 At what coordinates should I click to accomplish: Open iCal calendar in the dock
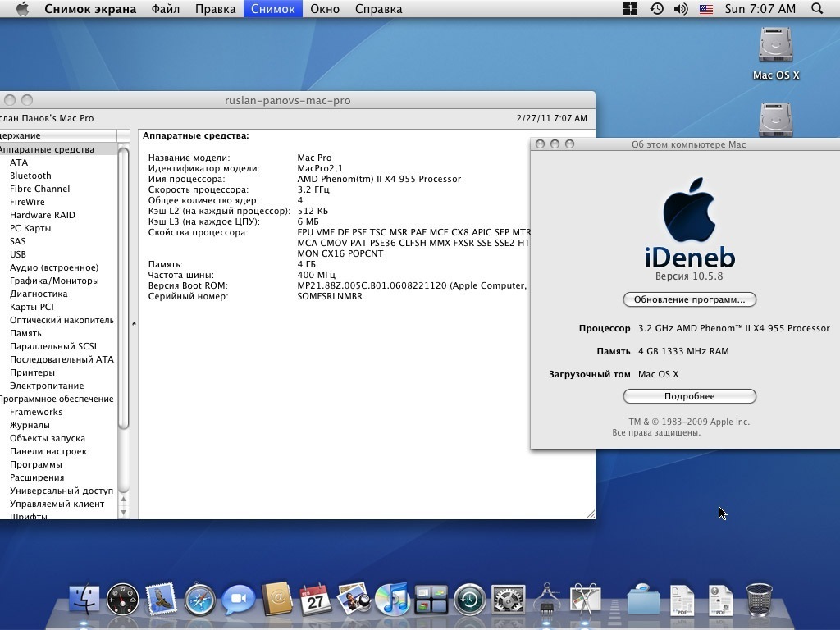[315, 600]
